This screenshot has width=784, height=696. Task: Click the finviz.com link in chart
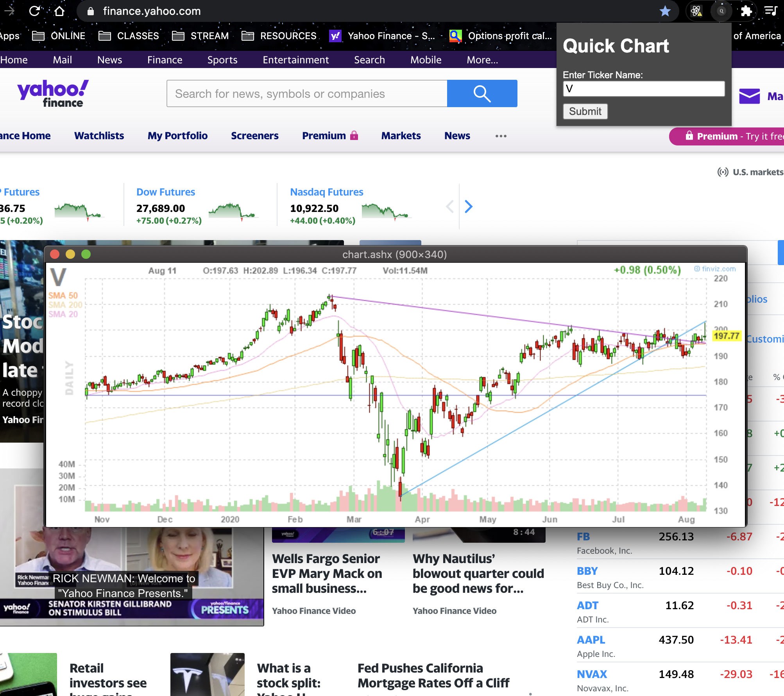[715, 269]
